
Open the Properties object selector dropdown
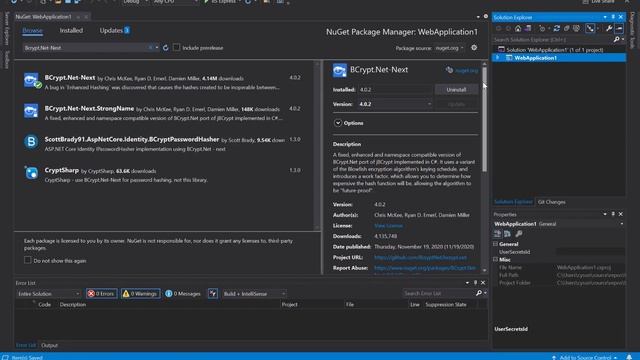click(x=622, y=224)
